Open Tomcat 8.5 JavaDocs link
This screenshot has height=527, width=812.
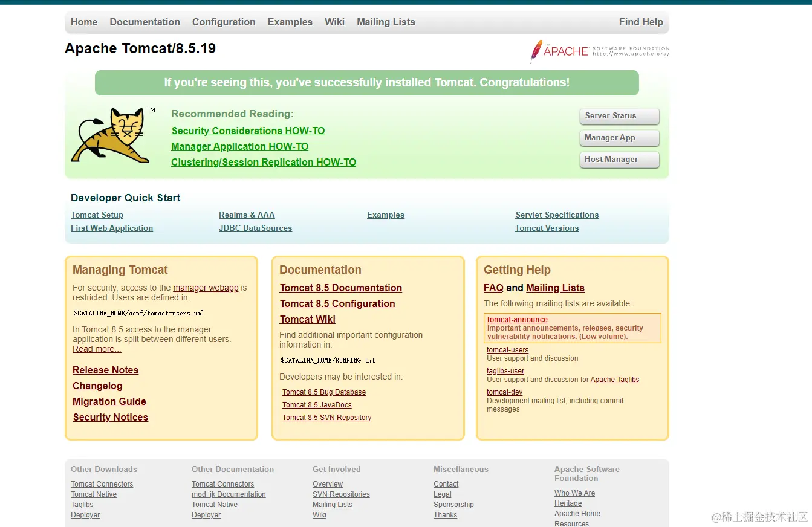[317, 405]
